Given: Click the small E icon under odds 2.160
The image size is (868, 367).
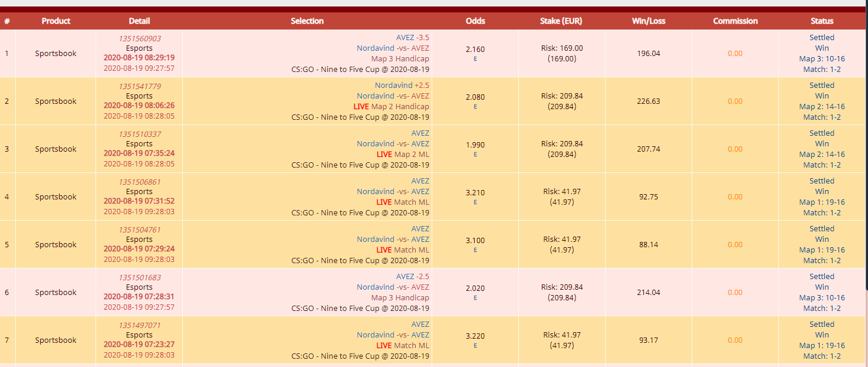Looking at the screenshot, I should pos(475,59).
